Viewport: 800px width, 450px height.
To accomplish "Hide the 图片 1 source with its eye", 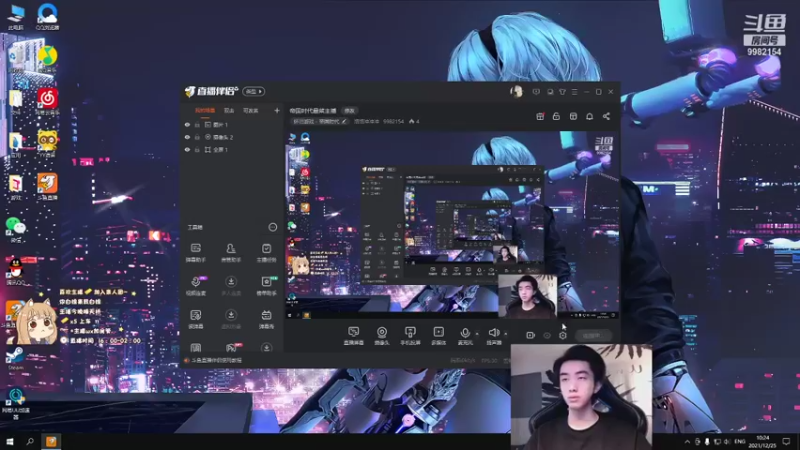I will (x=187, y=124).
